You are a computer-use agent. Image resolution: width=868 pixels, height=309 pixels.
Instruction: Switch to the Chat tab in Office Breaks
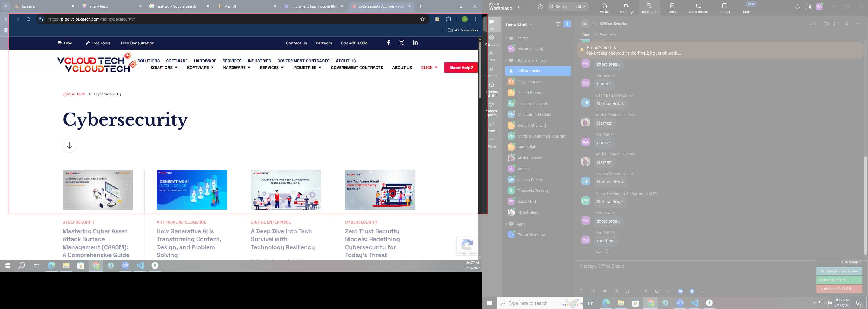(x=585, y=35)
